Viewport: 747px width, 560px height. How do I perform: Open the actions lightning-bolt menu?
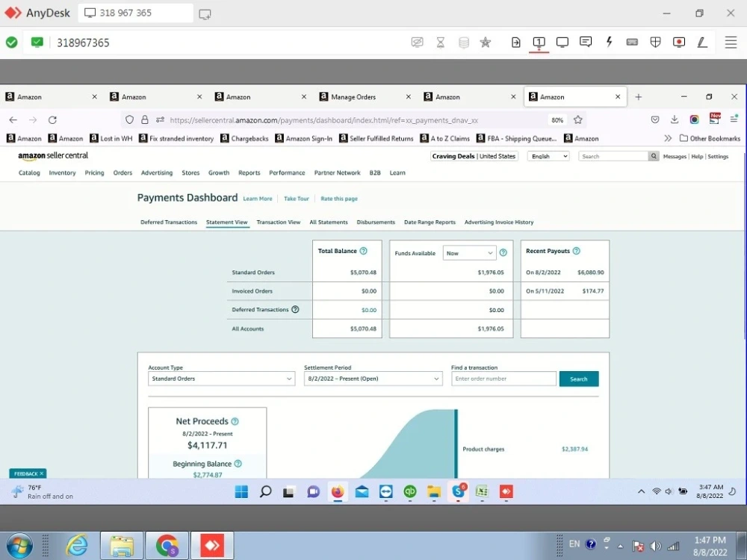(610, 42)
